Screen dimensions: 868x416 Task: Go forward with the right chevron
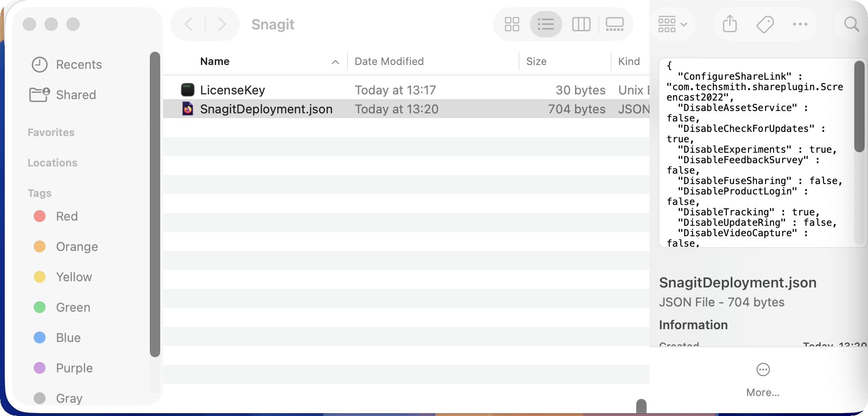tap(222, 24)
